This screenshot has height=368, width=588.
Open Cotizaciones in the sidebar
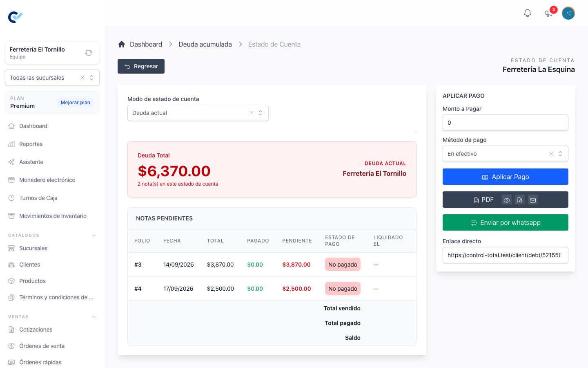(x=52, y=330)
